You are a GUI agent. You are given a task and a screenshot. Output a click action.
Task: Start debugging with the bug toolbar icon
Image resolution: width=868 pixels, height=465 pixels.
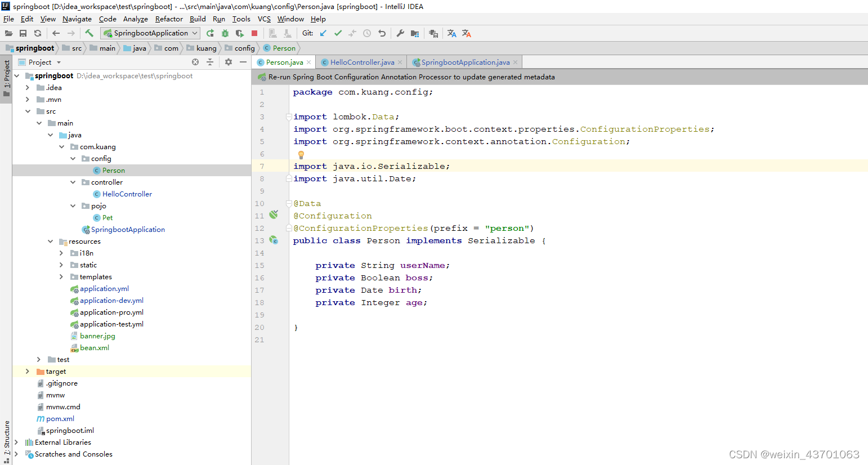225,33
